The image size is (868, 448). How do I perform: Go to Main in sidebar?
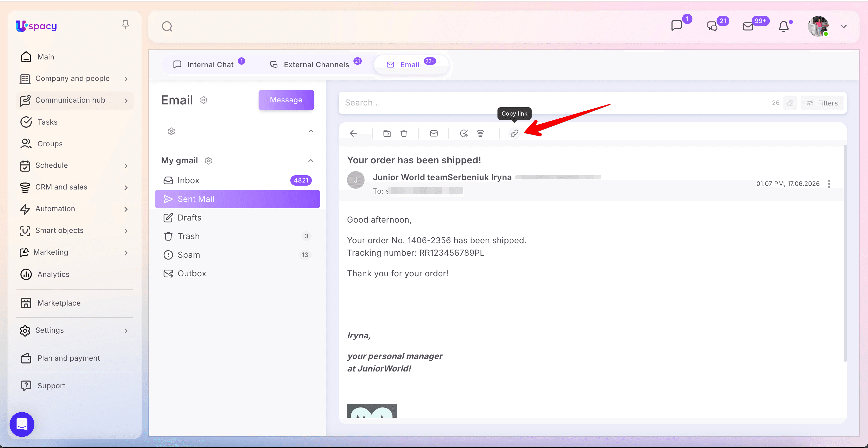(74, 57)
